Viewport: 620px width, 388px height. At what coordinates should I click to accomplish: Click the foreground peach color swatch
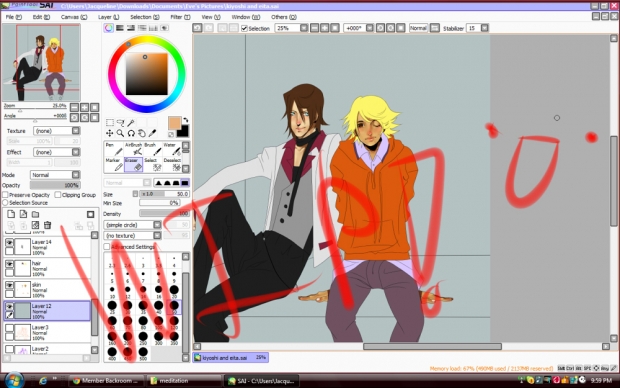174,123
